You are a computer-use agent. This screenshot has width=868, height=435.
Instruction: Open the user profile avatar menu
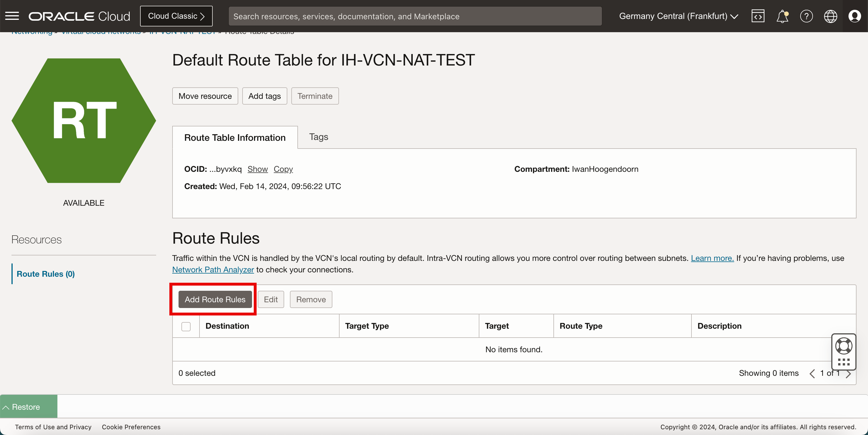click(x=855, y=16)
